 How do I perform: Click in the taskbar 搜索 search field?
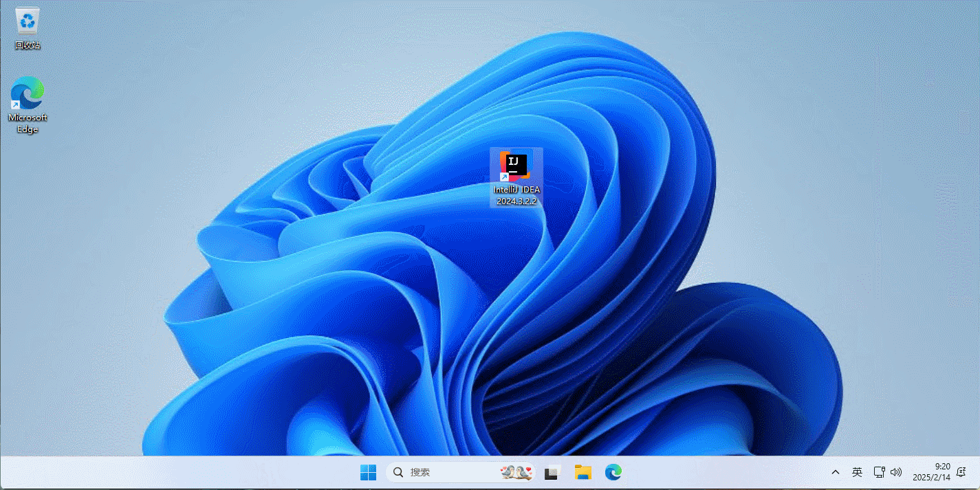pos(447,472)
